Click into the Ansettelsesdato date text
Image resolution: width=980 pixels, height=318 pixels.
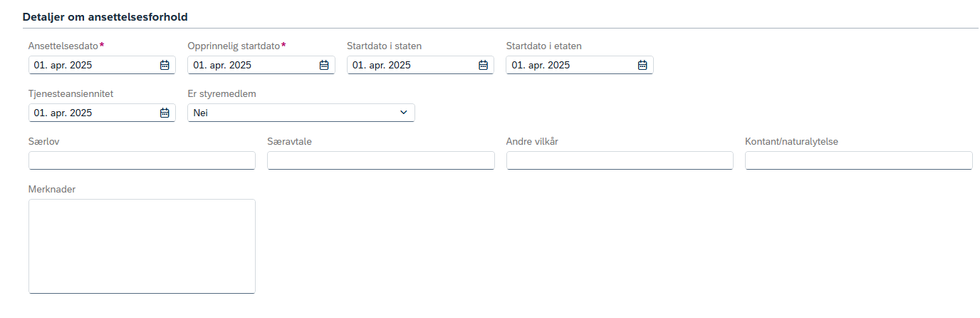coord(63,65)
